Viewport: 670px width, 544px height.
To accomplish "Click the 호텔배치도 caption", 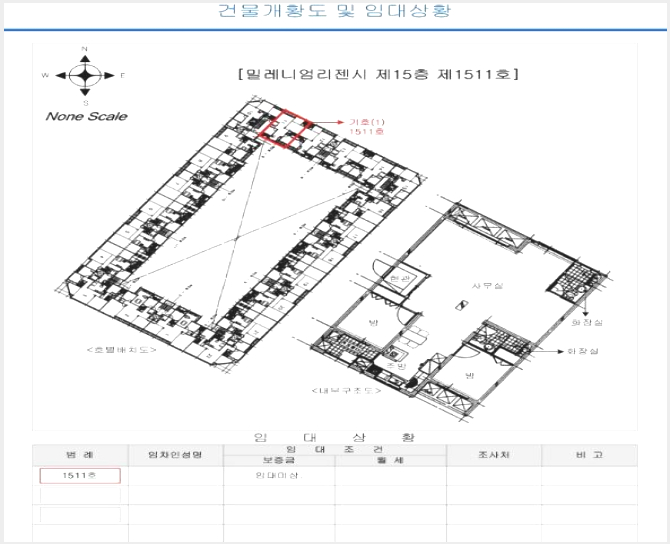I will pos(122,350).
